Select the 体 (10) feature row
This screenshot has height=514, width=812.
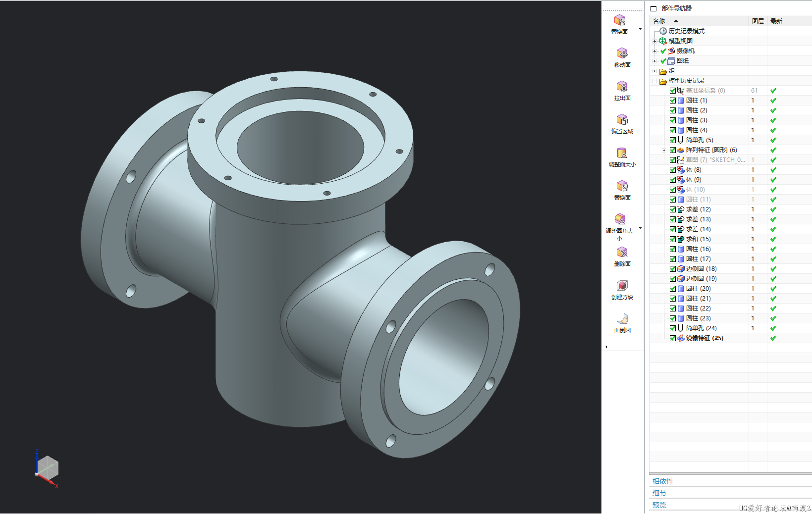[730, 189]
